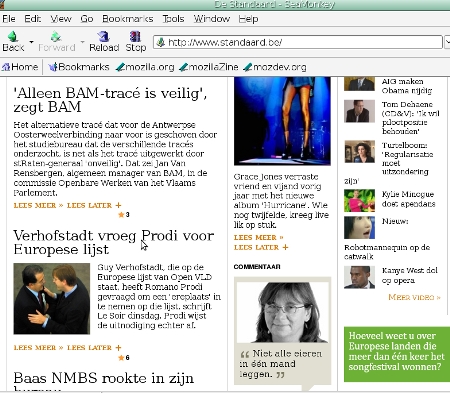The height and width of the screenshot is (393, 450).
Task: Click LEES LATER under the Verhofstadt article
Action: click(94, 348)
